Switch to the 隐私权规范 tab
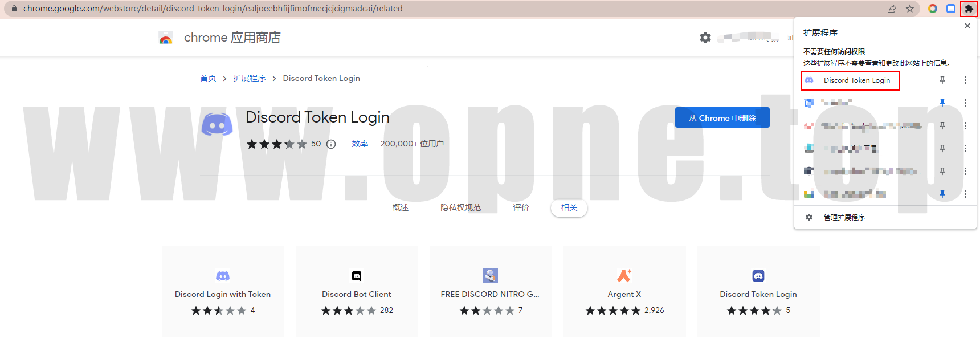980x338 pixels. (x=461, y=207)
